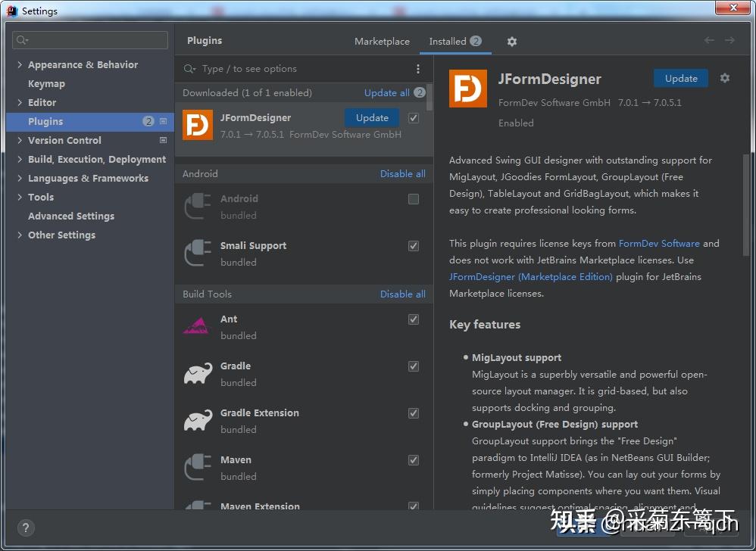This screenshot has width=756, height=551.
Task: Expand the Appearance & Behavior settings node
Action: (20, 65)
